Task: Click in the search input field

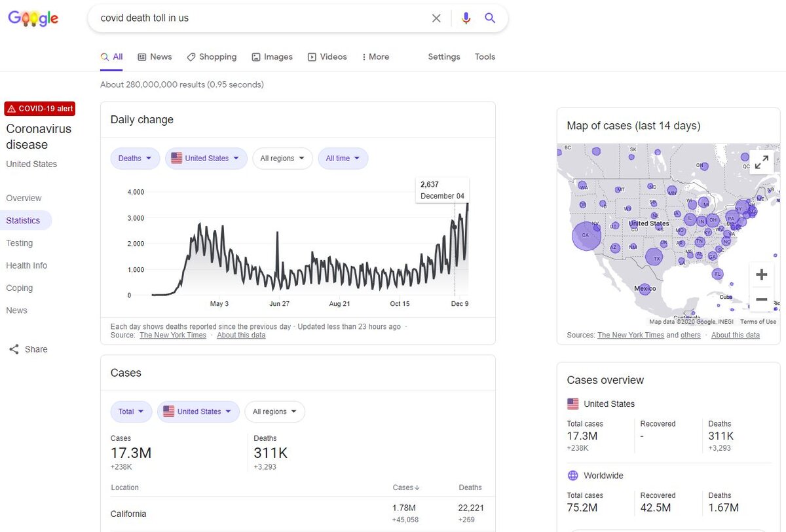Action: 262,18
